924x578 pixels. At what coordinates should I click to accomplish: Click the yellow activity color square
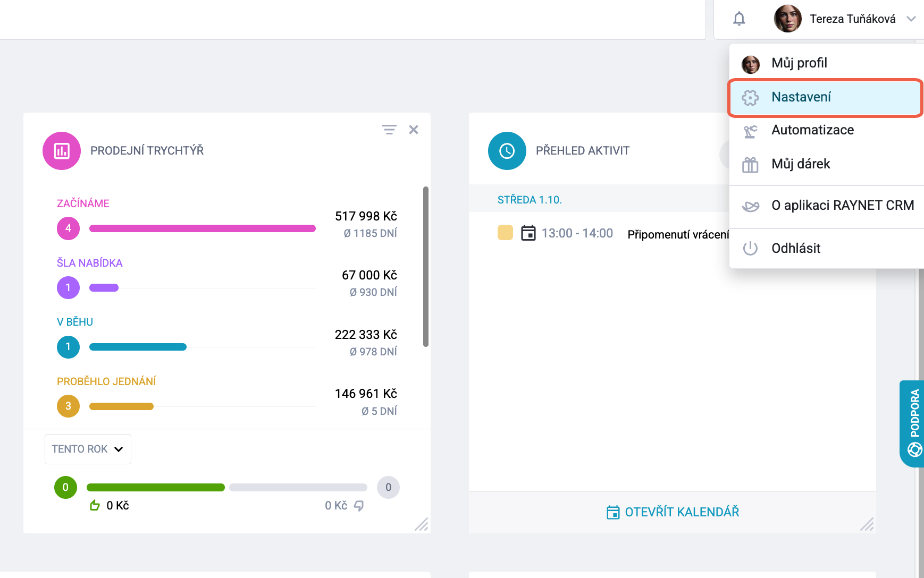(x=505, y=233)
